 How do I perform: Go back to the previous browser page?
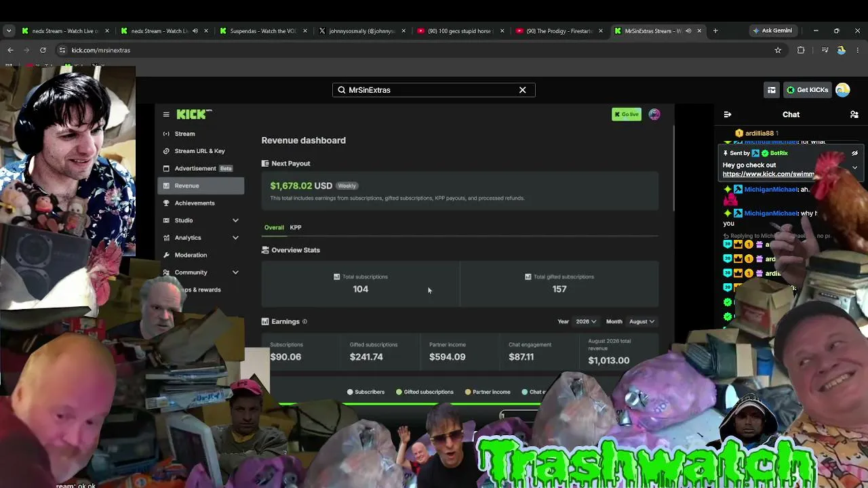(10, 50)
